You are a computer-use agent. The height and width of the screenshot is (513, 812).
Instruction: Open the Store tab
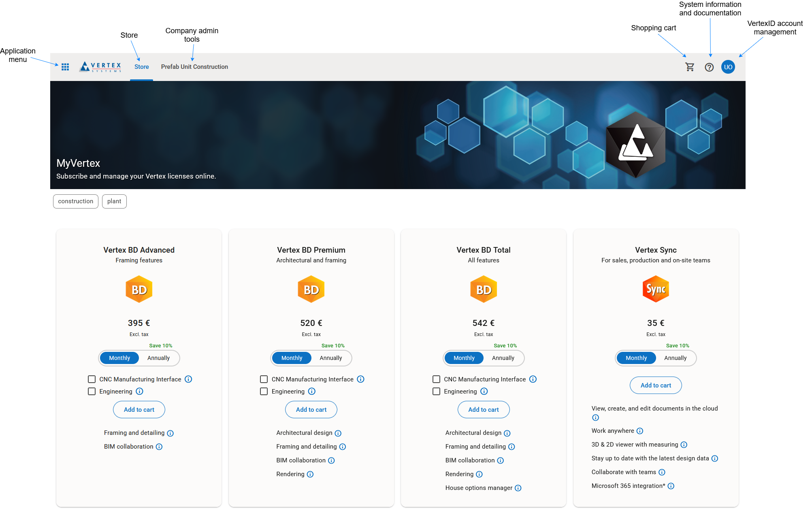click(142, 67)
